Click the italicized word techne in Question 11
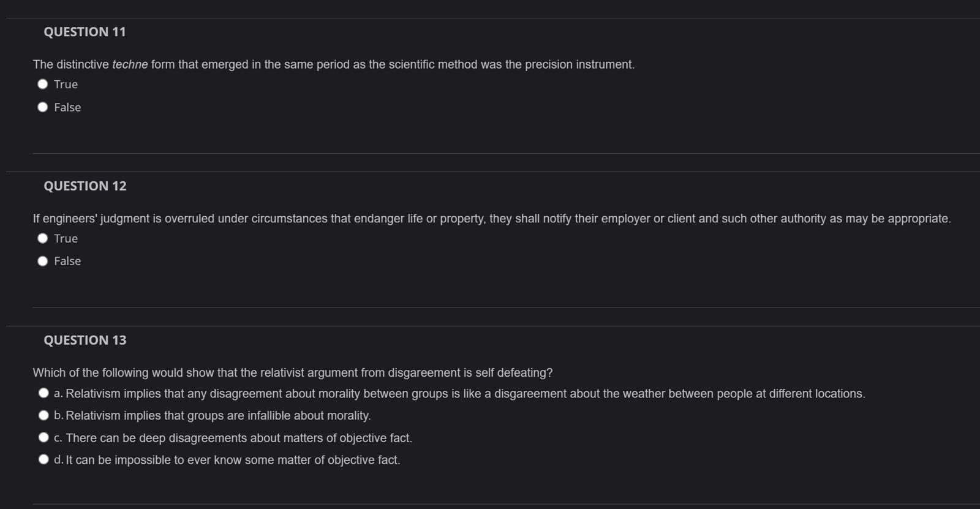The width and height of the screenshot is (980, 509). (130, 64)
